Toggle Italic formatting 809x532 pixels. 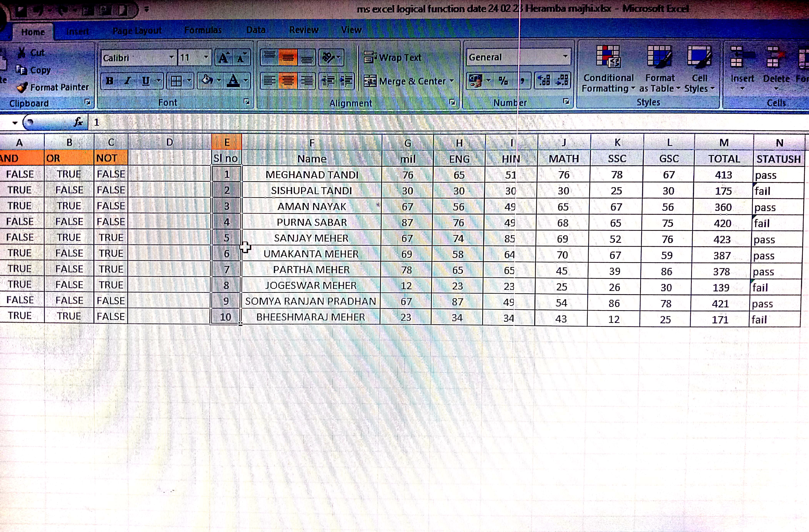point(127,81)
